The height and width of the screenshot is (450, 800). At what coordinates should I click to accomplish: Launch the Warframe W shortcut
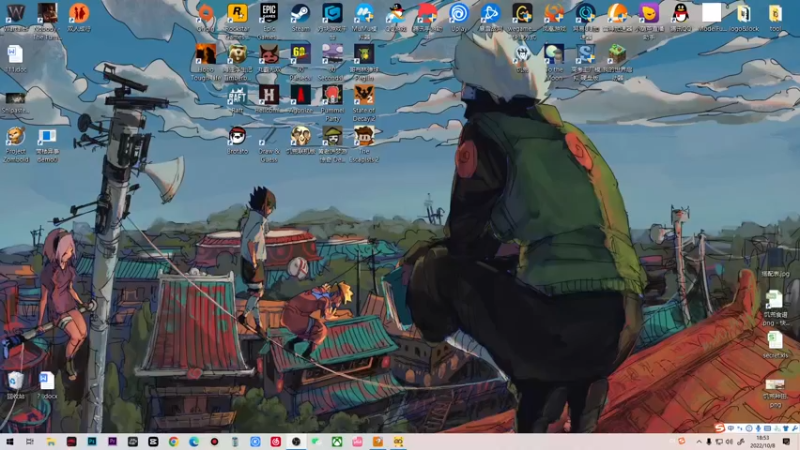(16, 13)
